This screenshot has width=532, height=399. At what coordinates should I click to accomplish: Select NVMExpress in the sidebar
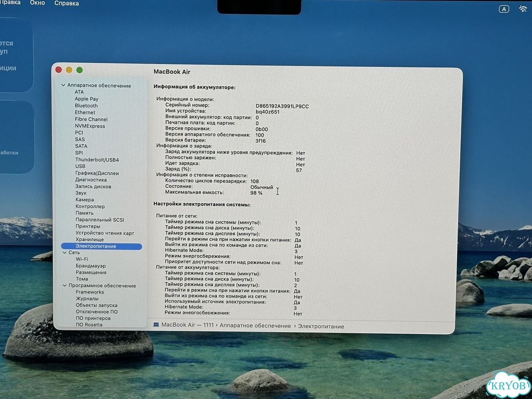tap(90, 126)
